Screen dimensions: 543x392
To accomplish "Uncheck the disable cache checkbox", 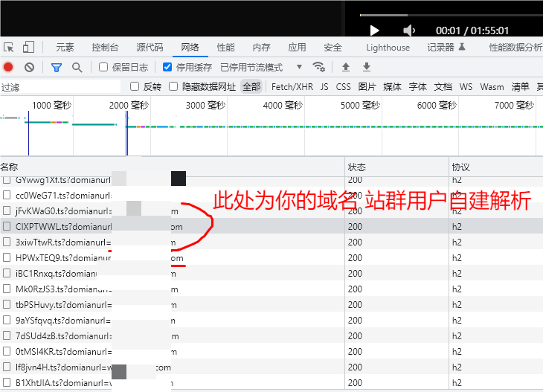I will (x=167, y=67).
